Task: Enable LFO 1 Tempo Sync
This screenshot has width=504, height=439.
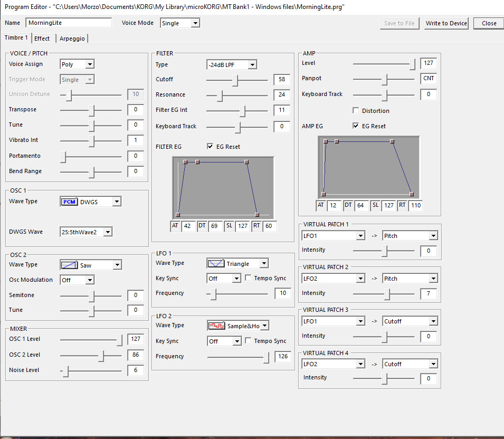Action: click(248, 278)
